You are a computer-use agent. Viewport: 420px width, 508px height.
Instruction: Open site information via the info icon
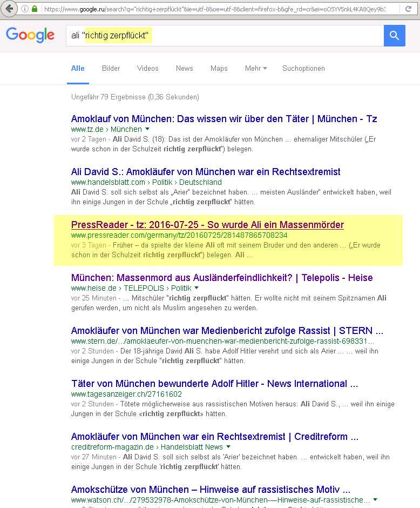[25, 9]
